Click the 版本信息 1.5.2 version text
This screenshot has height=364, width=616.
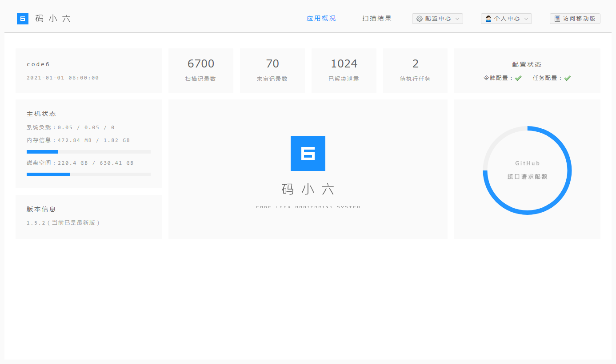tap(64, 223)
